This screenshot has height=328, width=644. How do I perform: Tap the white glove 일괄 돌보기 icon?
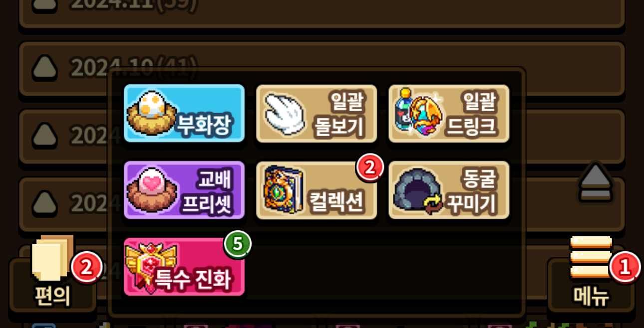pyautogui.click(x=284, y=114)
